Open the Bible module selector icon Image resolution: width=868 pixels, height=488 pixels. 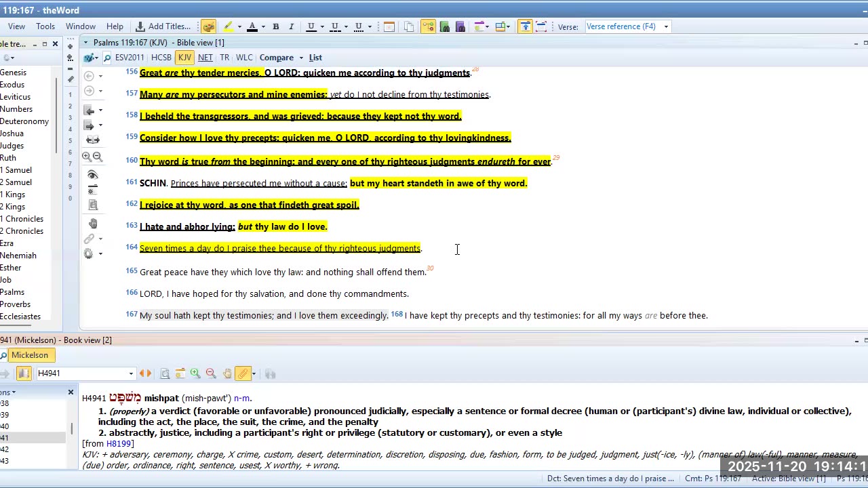[89, 58]
